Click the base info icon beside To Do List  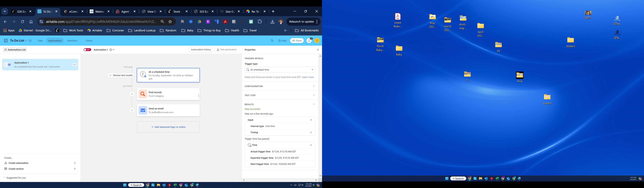point(30,41)
